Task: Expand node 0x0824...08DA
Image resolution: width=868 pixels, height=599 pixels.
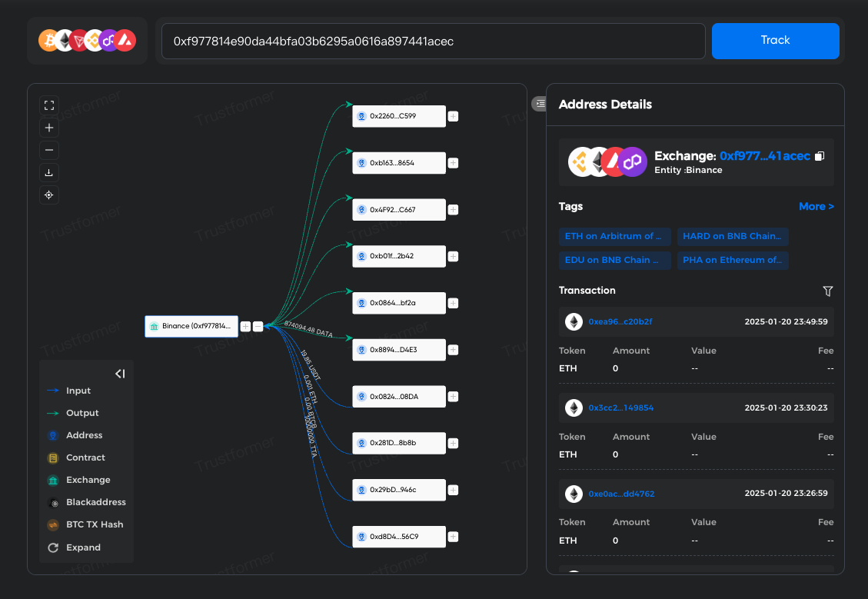Action: click(453, 396)
